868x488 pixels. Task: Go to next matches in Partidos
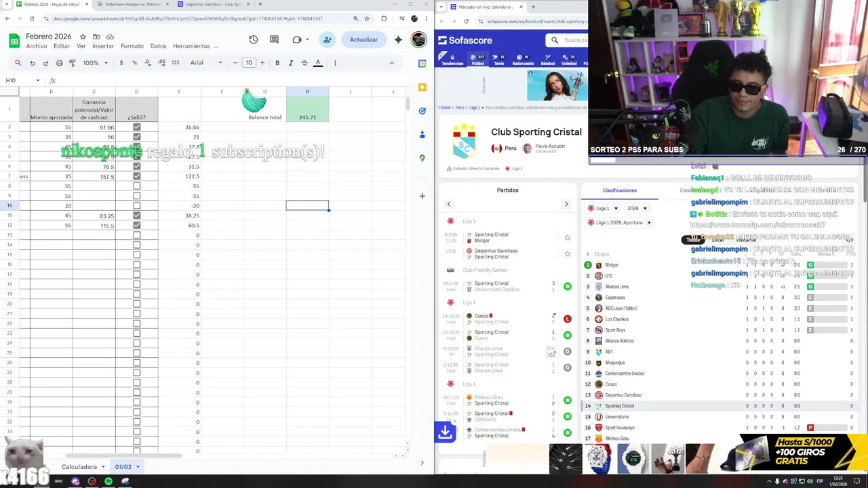tap(566, 204)
